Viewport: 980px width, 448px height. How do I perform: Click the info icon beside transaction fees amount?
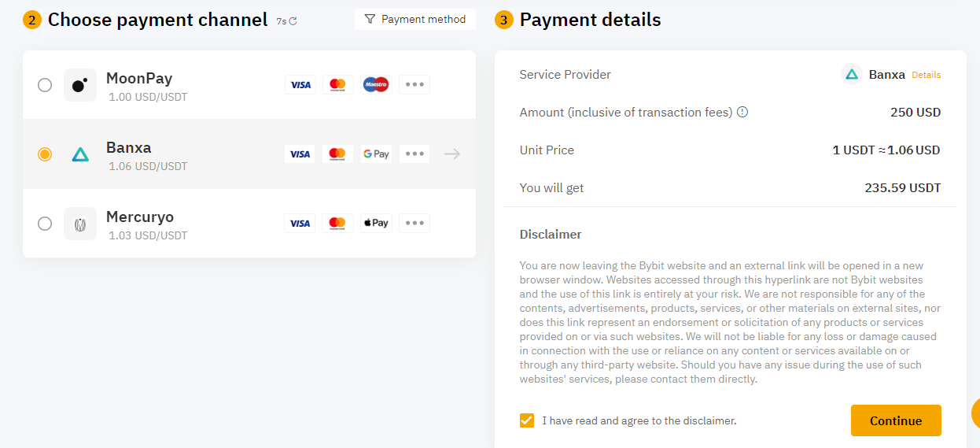click(x=742, y=112)
